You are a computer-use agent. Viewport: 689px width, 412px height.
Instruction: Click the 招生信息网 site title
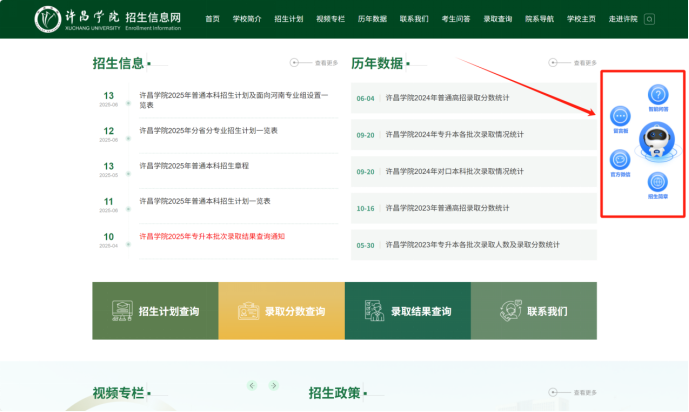pos(153,18)
